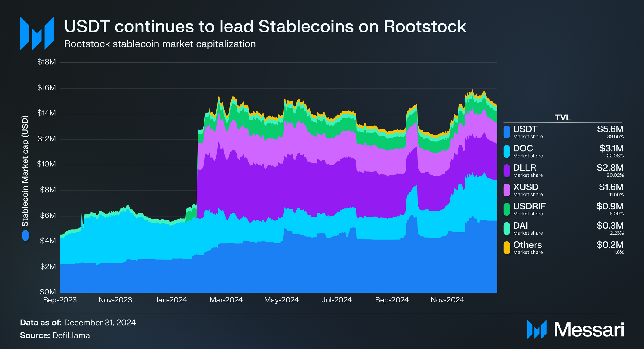Click the '$18M' y-axis label
Screen dimensions: 644x349
click(x=47, y=62)
